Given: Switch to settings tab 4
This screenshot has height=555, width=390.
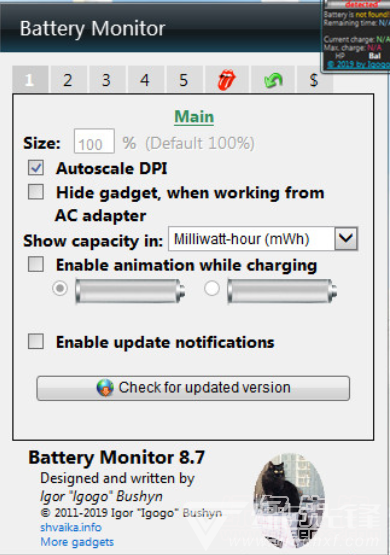Looking at the screenshot, I should click(145, 80).
